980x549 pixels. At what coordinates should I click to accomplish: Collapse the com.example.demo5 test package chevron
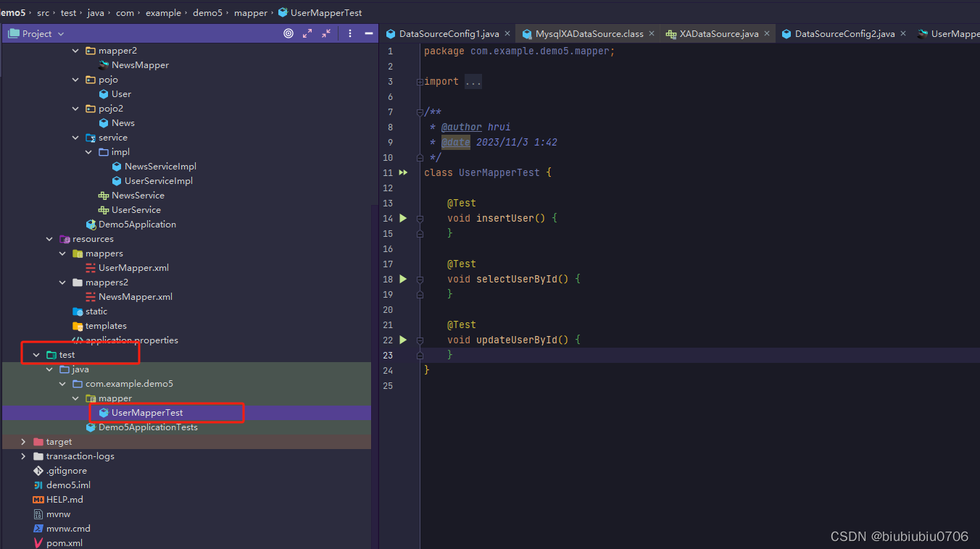pos(62,384)
